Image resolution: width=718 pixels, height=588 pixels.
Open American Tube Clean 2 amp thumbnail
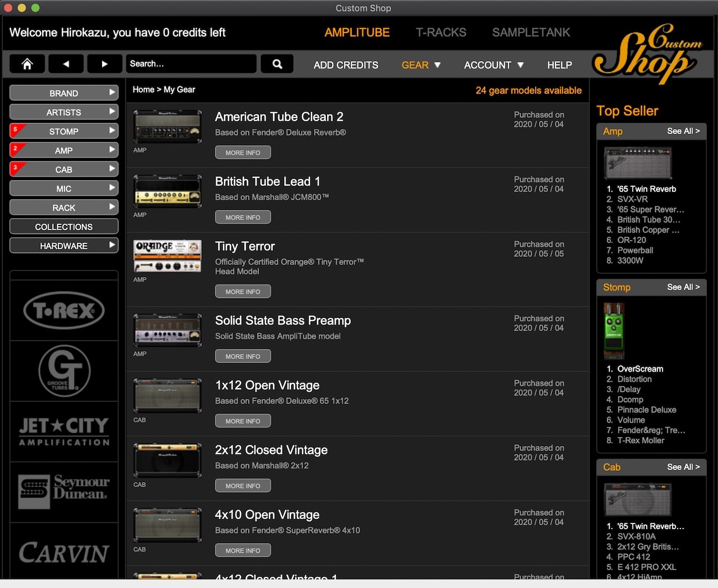click(168, 127)
